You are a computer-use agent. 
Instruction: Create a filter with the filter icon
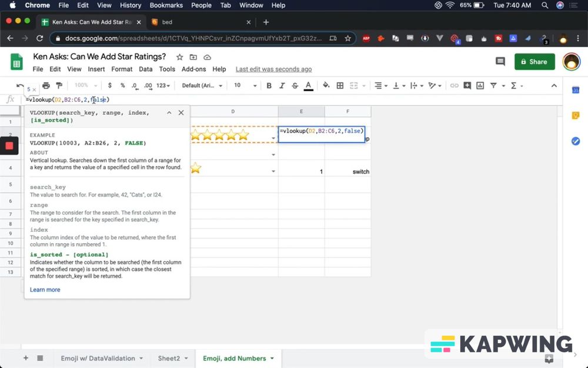click(x=495, y=85)
